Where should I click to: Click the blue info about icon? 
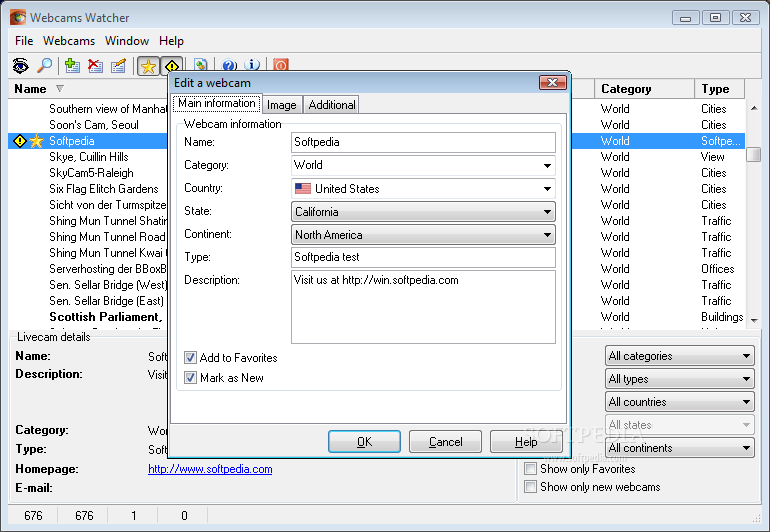tap(252, 65)
